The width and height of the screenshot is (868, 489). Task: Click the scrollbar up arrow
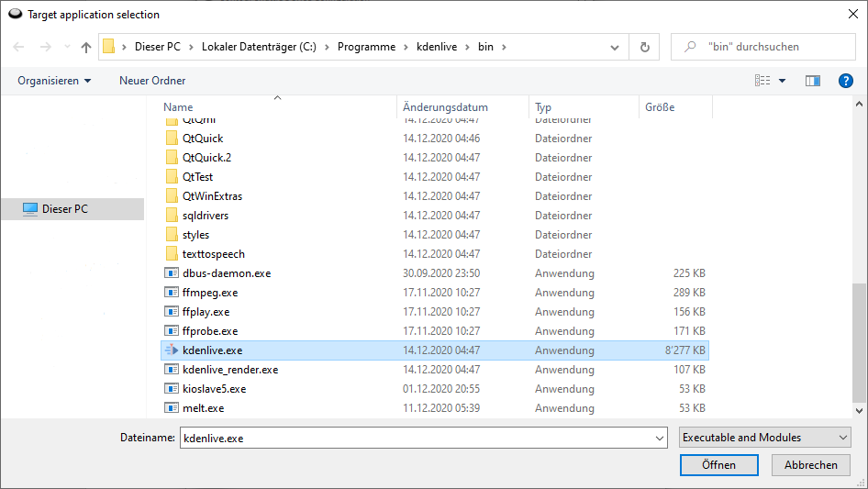click(859, 104)
